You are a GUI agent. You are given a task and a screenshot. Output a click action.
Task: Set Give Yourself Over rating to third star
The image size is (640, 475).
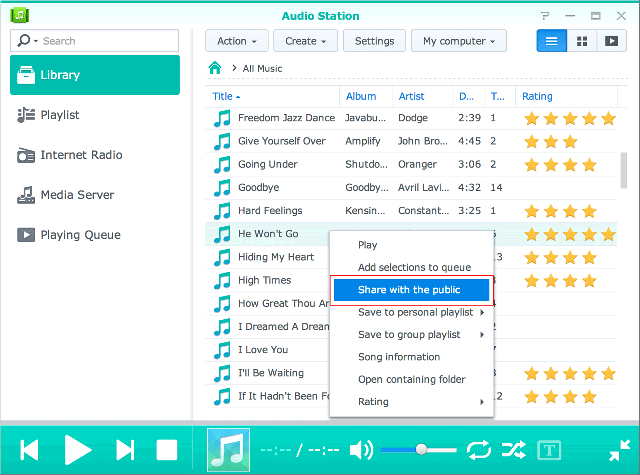tap(570, 142)
